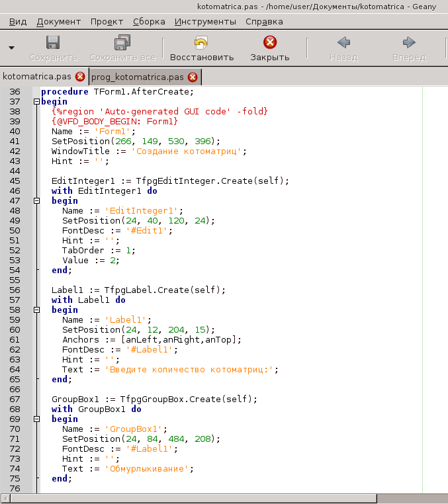Collapse the fold marker at line 69
This screenshot has width=448, height=504.
click(x=36, y=419)
